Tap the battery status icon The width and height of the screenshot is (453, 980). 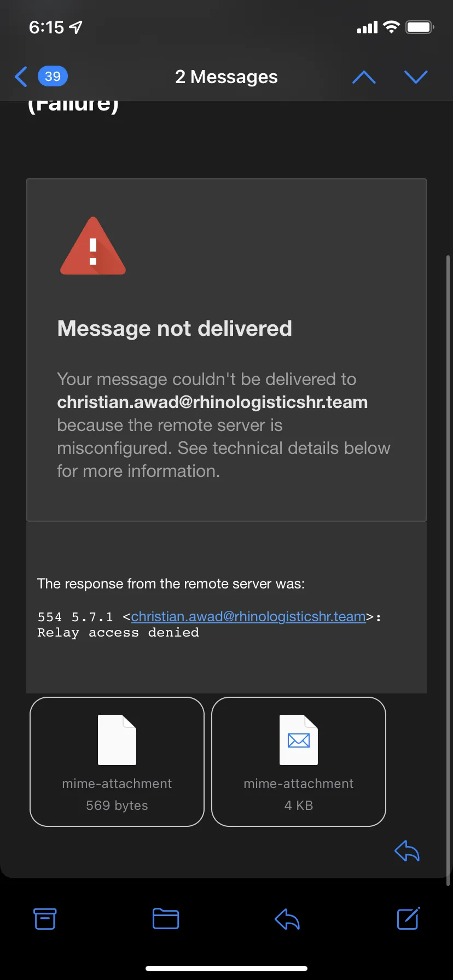(x=420, y=27)
